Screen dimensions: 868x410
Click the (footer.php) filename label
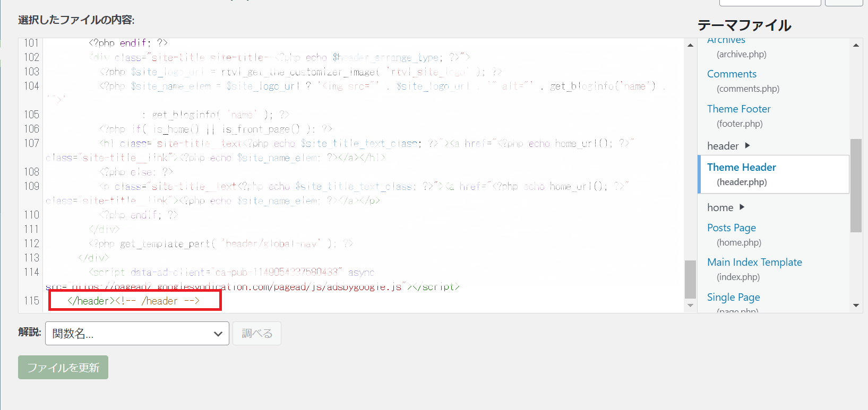point(740,124)
